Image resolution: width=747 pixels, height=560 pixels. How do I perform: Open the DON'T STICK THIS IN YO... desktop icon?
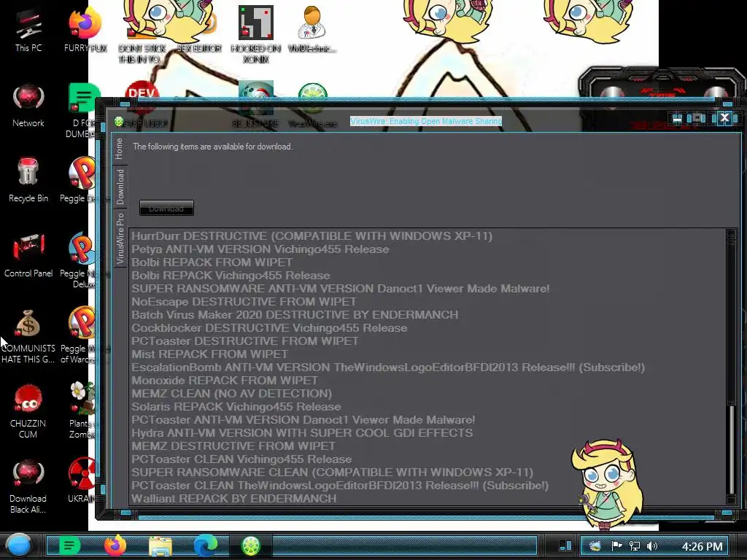click(x=142, y=41)
